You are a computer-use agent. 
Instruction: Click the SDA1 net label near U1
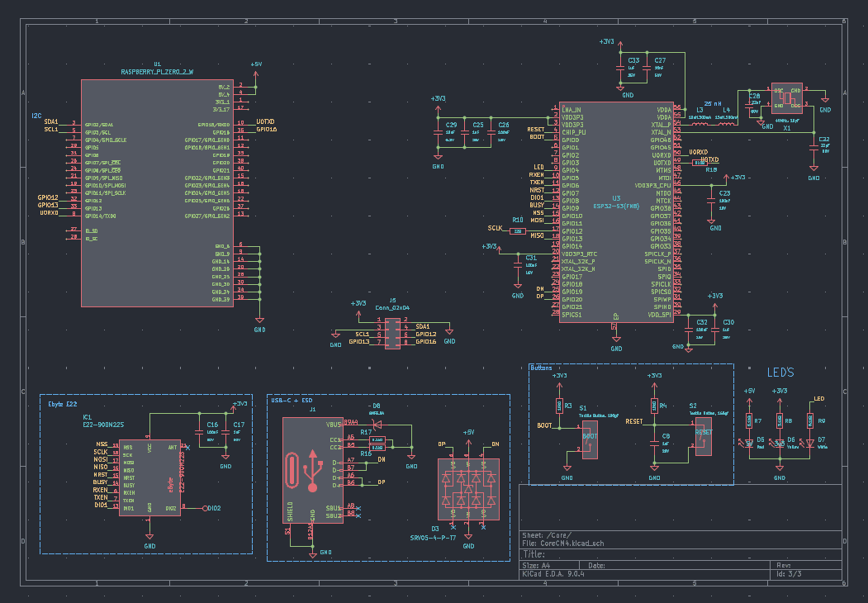(51, 121)
